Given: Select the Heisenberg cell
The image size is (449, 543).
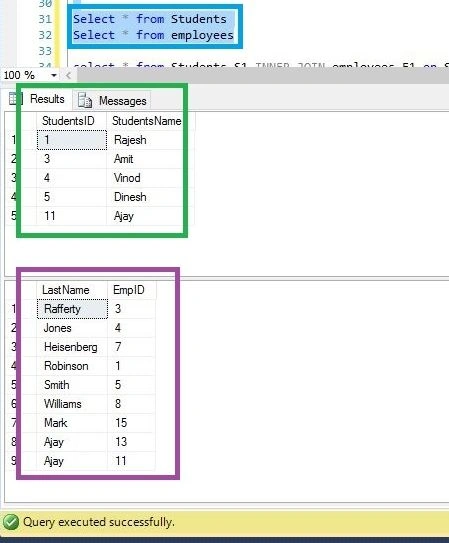Looking at the screenshot, I should (x=72, y=347).
